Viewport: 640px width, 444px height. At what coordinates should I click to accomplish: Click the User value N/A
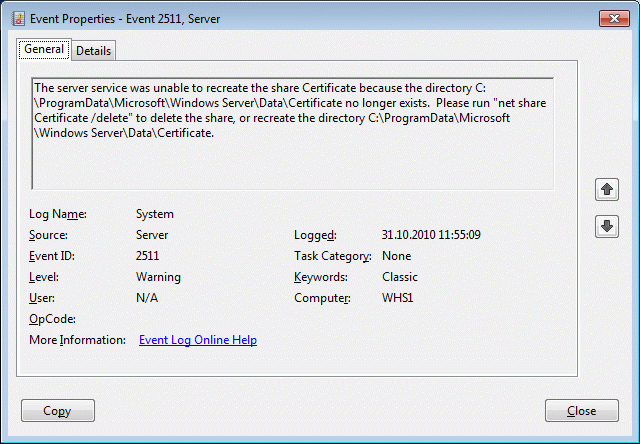(147, 298)
